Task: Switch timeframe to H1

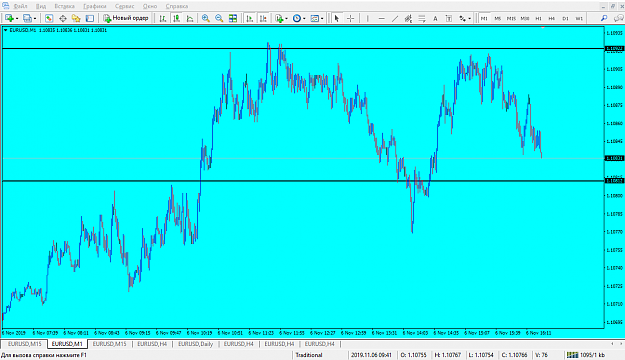Action: pyautogui.click(x=539, y=18)
